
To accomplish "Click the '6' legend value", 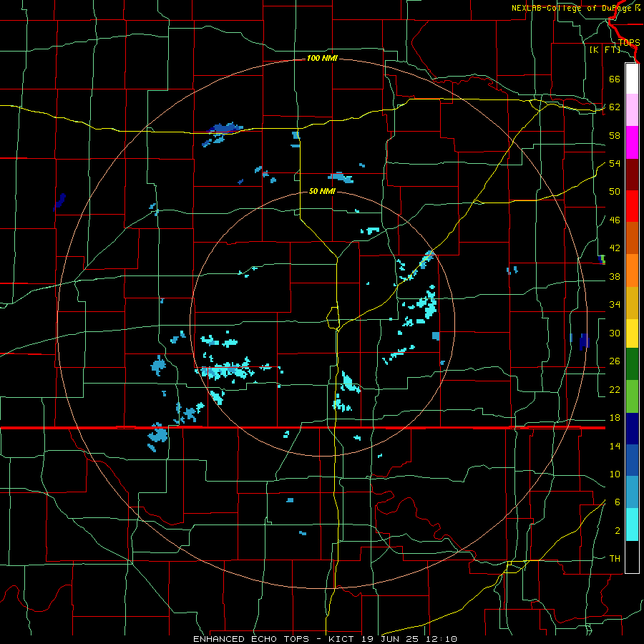I will coord(618,502).
